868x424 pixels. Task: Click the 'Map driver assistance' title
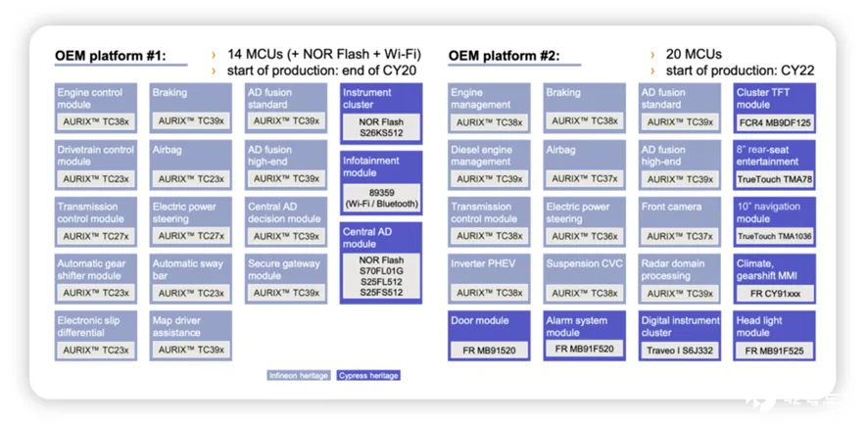[x=176, y=327]
